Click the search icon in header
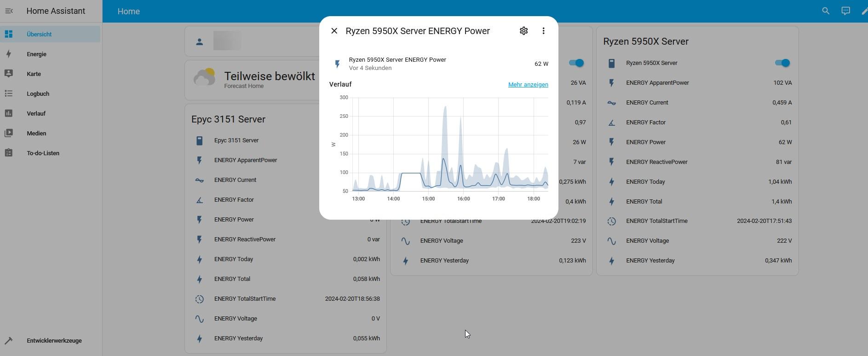868x356 pixels. click(x=826, y=11)
